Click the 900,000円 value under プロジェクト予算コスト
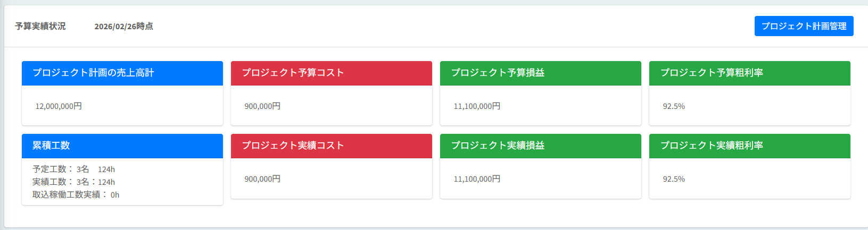868x230 pixels. 262,106
